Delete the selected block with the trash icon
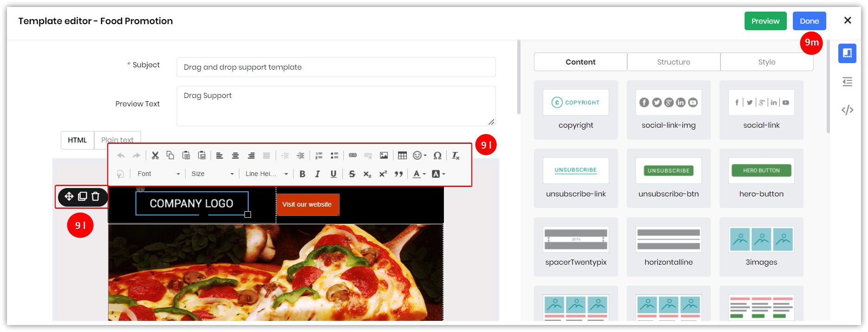 point(96,196)
